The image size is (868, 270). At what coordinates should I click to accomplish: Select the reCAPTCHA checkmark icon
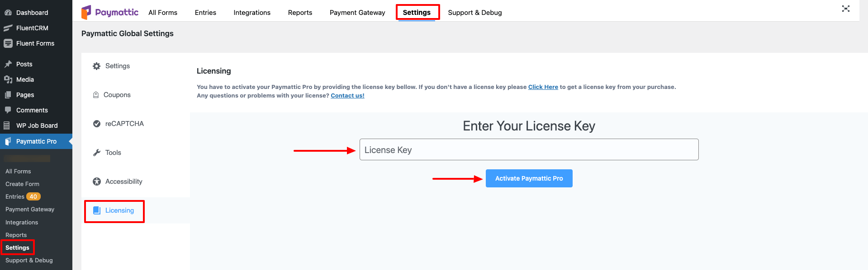tap(96, 124)
